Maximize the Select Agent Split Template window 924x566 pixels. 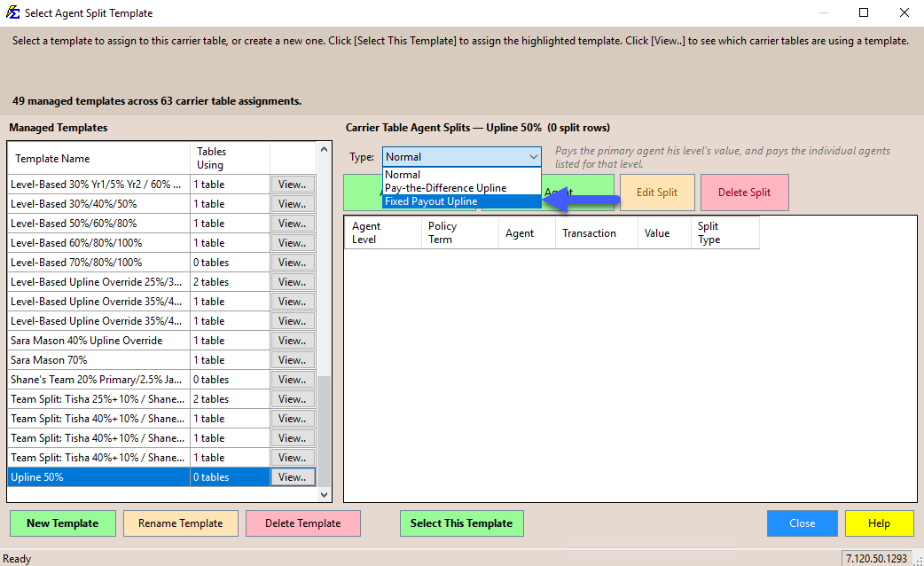pos(864,12)
